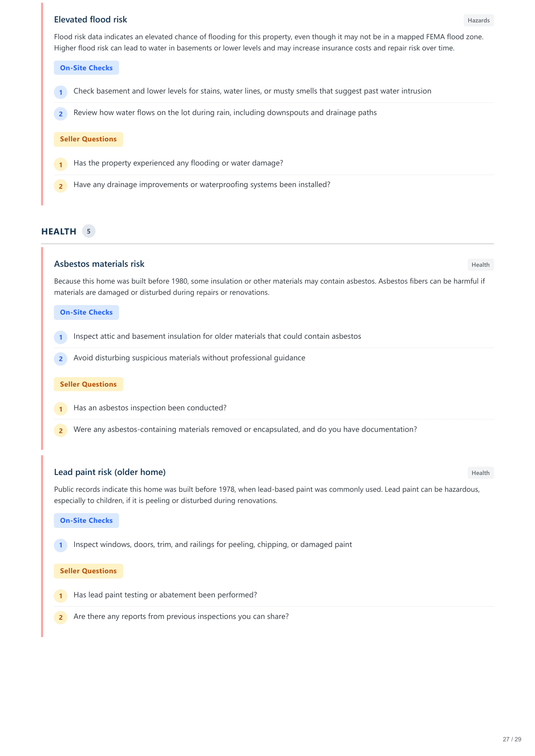535x756 pixels.
Task: Click the Hazards tag on flood risk card
Action: pos(478,20)
